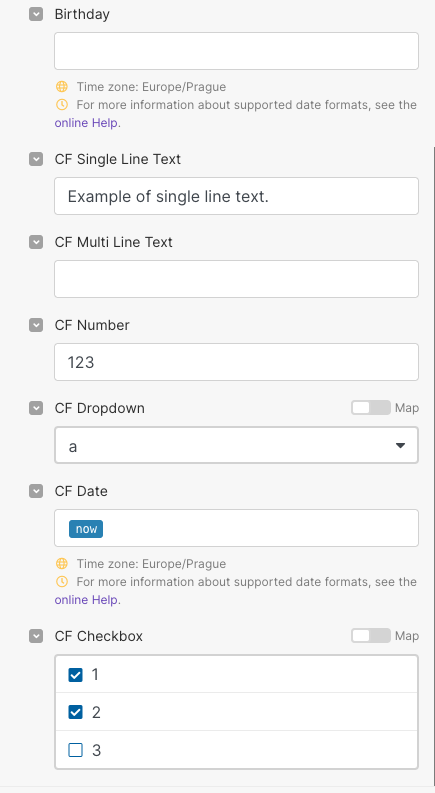
Task: Click the clock icon under CF Date field
Action: coord(62,582)
